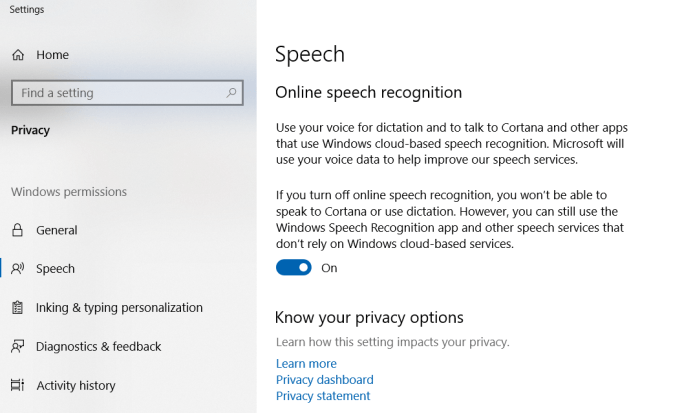Turn off Online speech recognition toggle

point(294,268)
